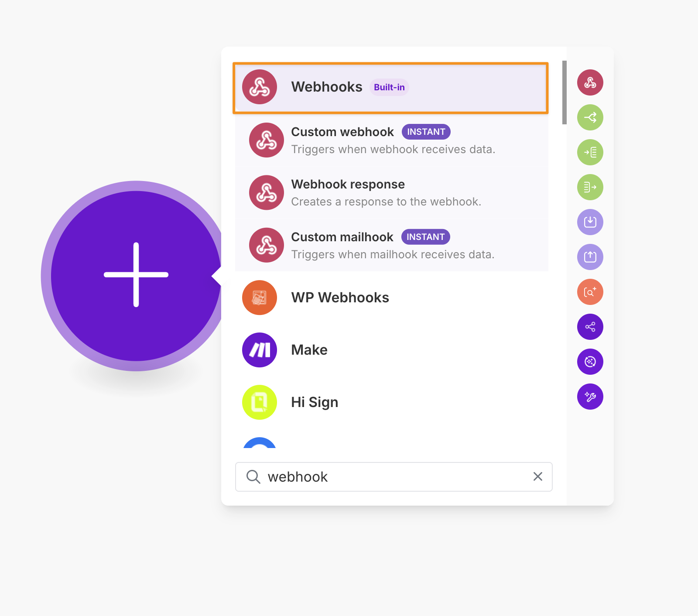Click the purple wrench Tools sidebar icon
This screenshot has height=616, width=698.
(x=590, y=397)
